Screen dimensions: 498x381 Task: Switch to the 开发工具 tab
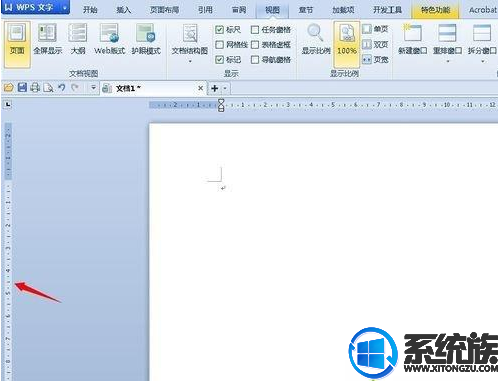387,10
